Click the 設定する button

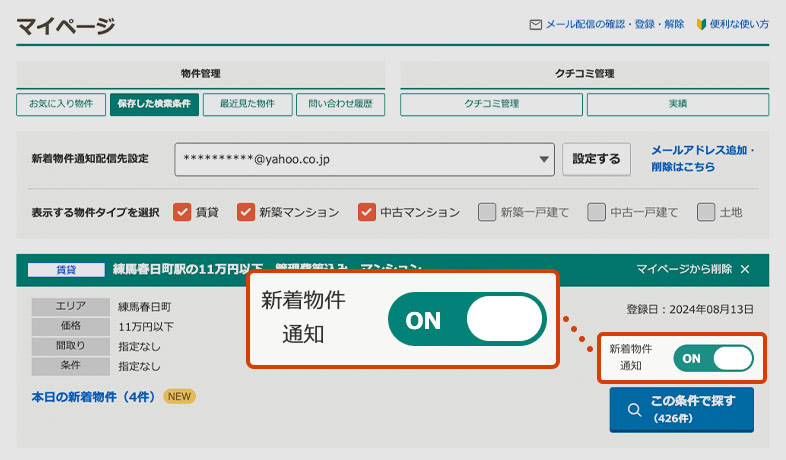click(596, 159)
